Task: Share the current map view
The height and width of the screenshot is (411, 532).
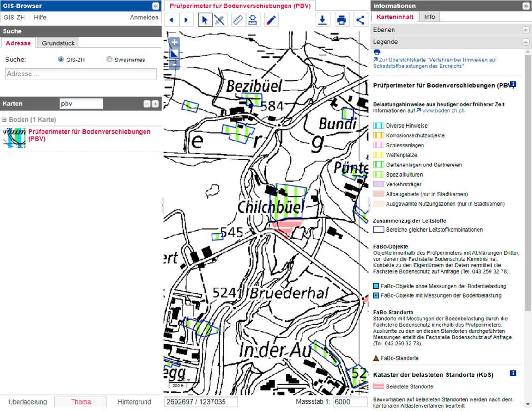Action: 360,20
